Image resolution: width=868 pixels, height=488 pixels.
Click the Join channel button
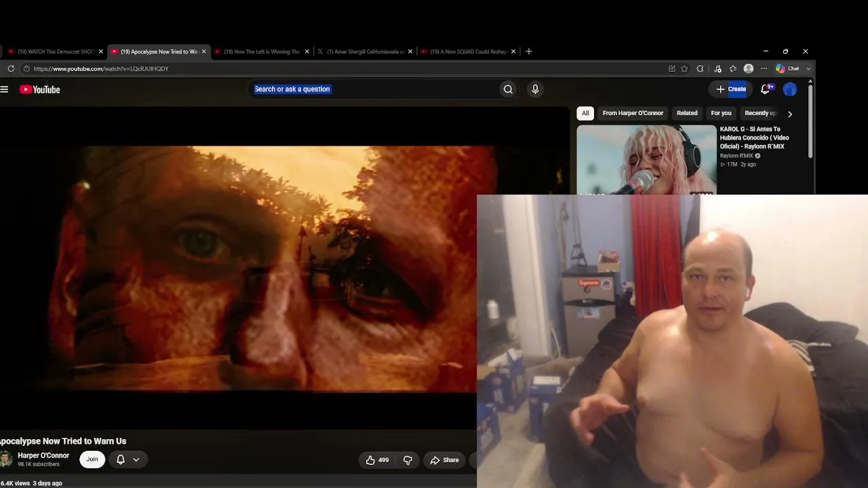(92, 460)
